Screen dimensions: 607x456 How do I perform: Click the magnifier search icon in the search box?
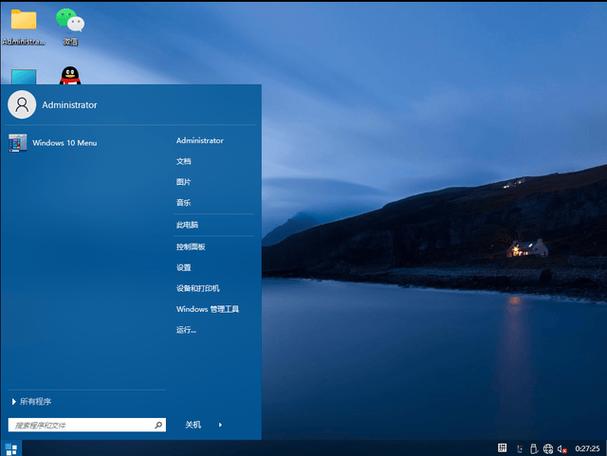pyautogui.click(x=158, y=425)
